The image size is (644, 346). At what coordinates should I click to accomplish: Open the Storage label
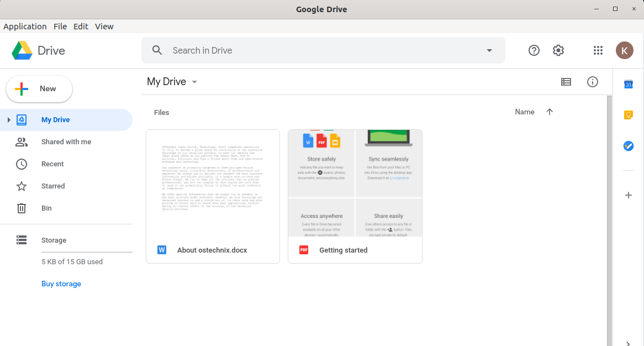(54, 240)
